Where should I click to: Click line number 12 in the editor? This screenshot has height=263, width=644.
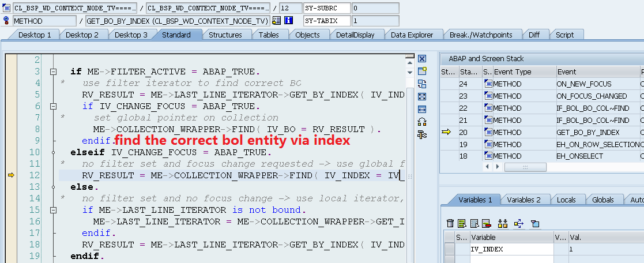(x=35, y=175)
